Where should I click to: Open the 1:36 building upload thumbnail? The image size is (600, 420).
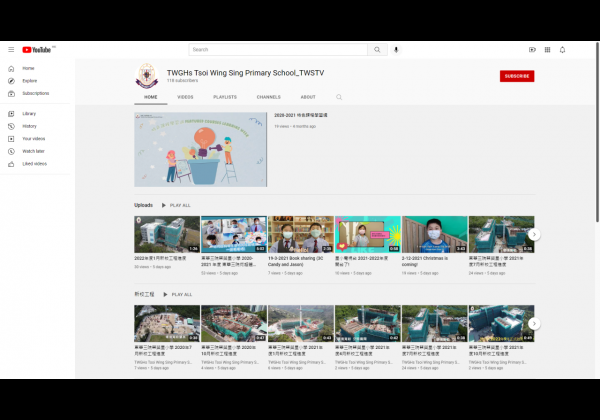coord(167,234)
